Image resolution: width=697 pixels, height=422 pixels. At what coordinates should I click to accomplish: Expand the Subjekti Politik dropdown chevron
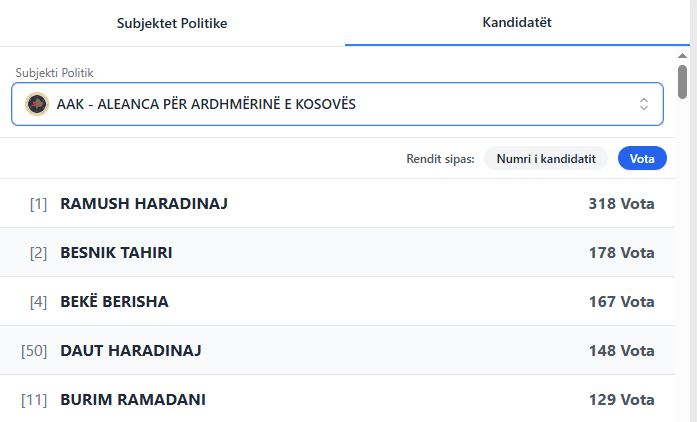pos(644,104)
